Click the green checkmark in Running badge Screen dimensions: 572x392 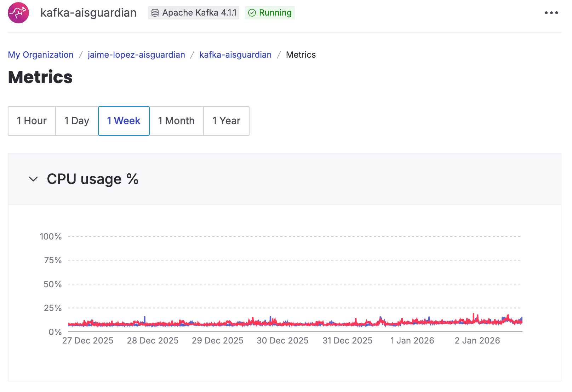(252, 13)
